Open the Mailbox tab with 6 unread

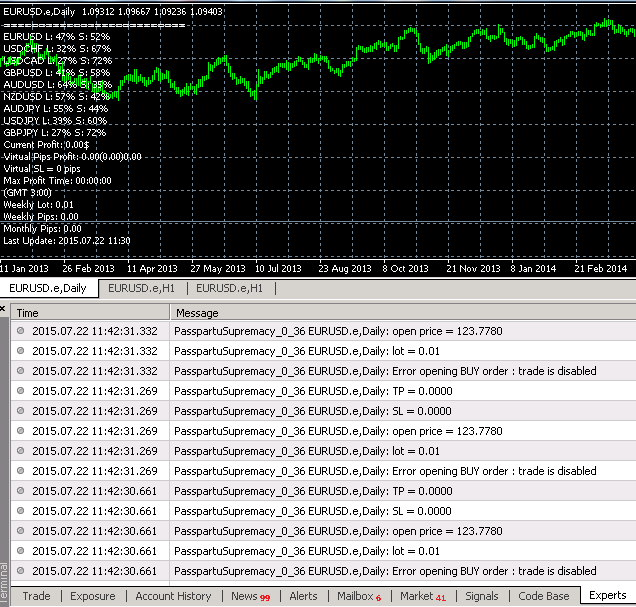(x=359, y=596)
